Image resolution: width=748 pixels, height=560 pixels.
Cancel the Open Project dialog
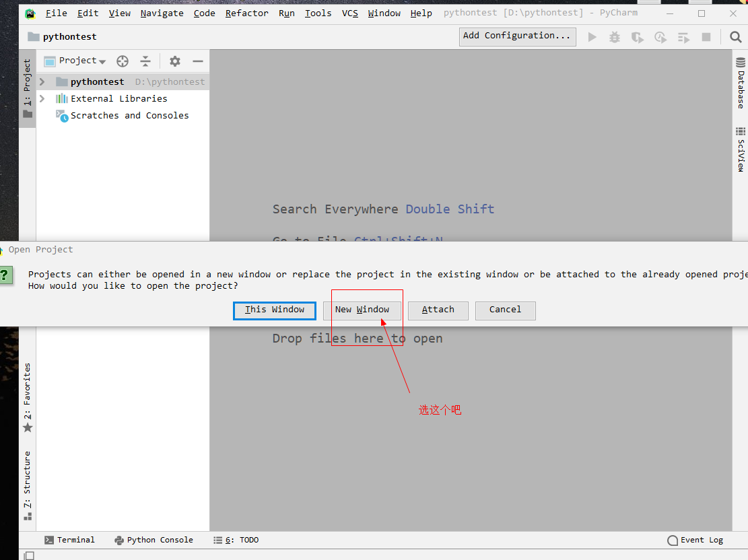(x=505, y=310)
